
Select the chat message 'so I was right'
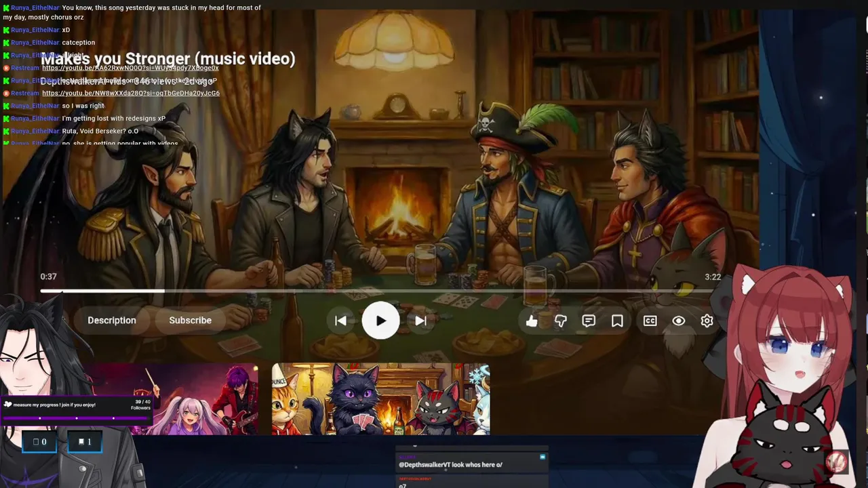click(83, 106)
